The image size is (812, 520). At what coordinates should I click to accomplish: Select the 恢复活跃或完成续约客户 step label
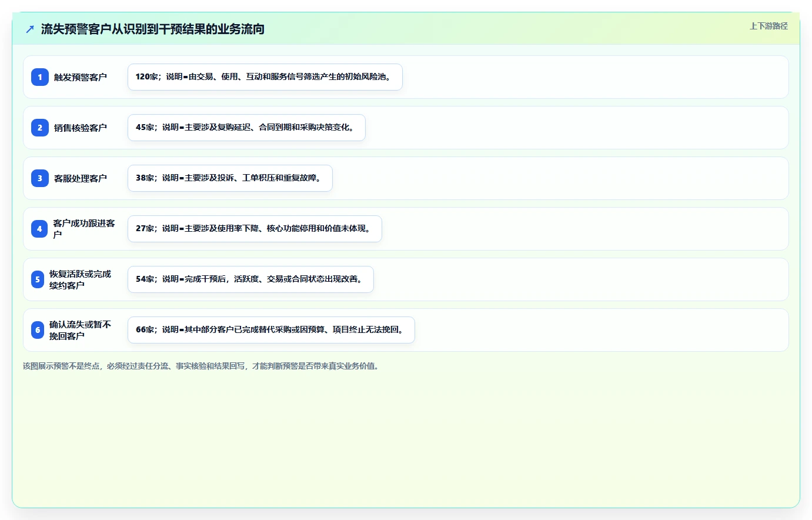tap(81, 279)
